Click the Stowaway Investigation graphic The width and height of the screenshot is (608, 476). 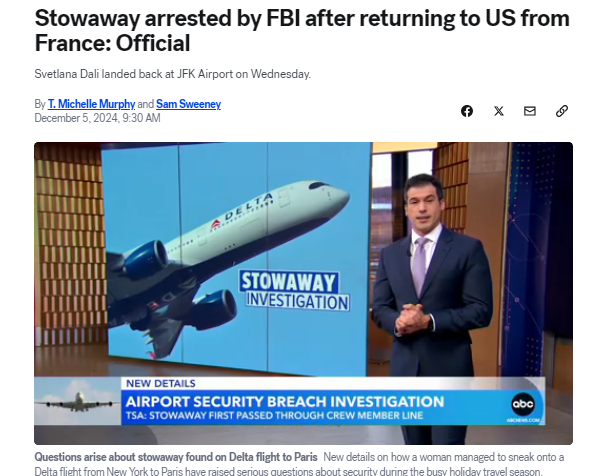click(294, 291)
